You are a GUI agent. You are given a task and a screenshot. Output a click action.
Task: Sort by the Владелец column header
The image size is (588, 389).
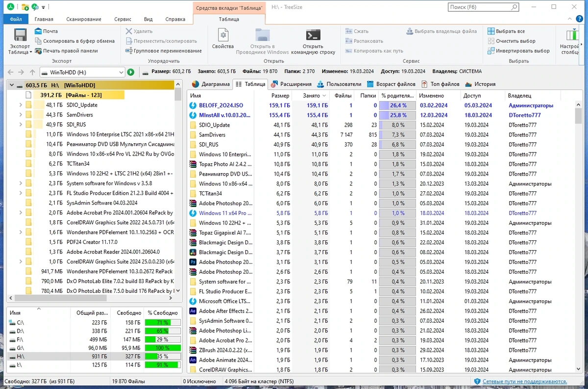(540, 96)
